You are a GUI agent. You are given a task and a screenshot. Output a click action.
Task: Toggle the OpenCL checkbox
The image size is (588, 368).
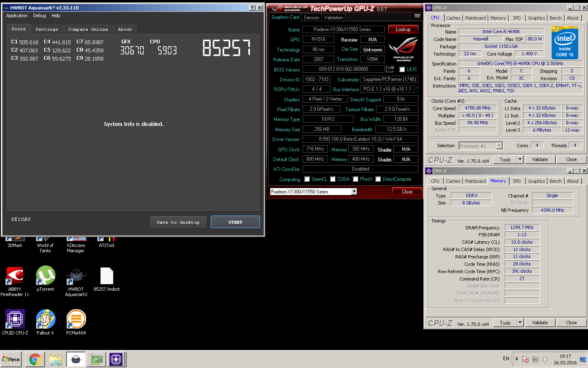pyautogui.click(x=307, y=179)
